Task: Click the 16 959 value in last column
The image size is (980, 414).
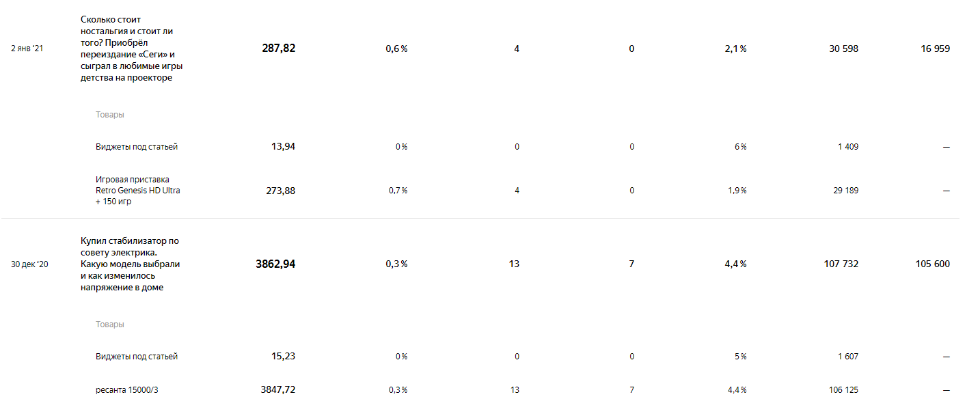Action: (936, 49)
